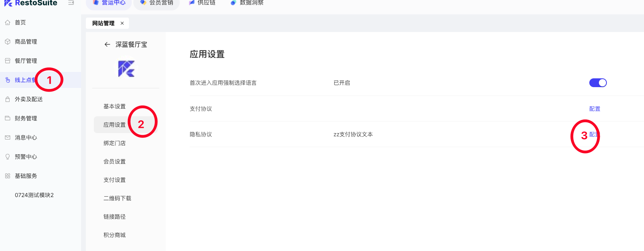The image size is (644, 251).
Task: Click the home icon beside 首页
Action: (x=8, y=22)
